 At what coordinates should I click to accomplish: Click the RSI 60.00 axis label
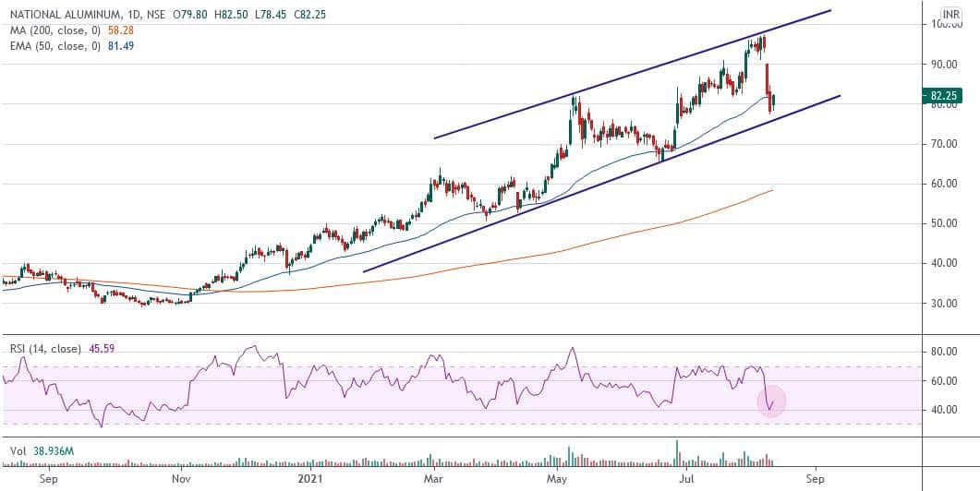click(945, 381)
